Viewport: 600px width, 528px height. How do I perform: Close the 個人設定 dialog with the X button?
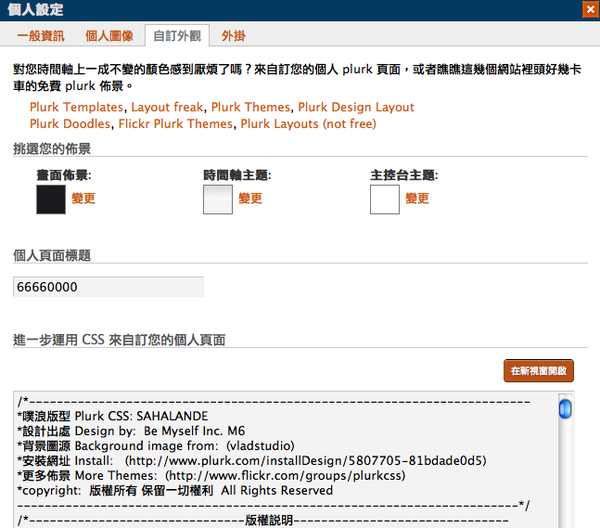590,10
